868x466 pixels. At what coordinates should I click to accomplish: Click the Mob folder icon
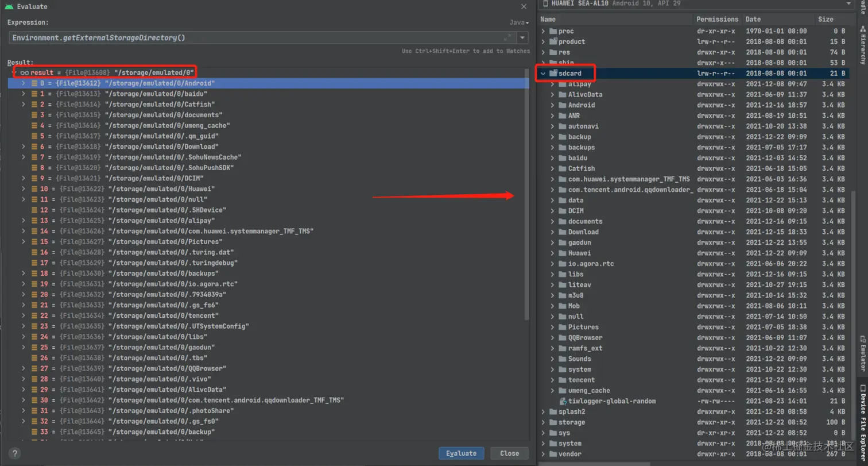point(563,306)
